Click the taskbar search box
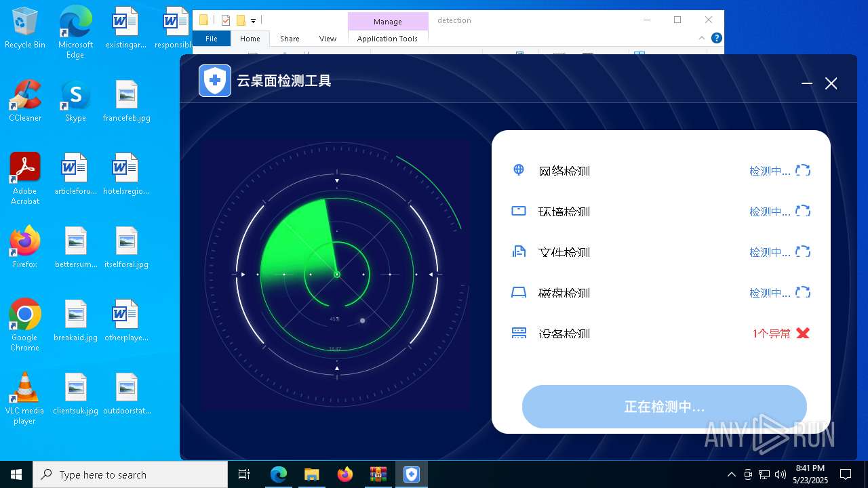The height and width of the screenshot is (488, 868). (130, 474)
